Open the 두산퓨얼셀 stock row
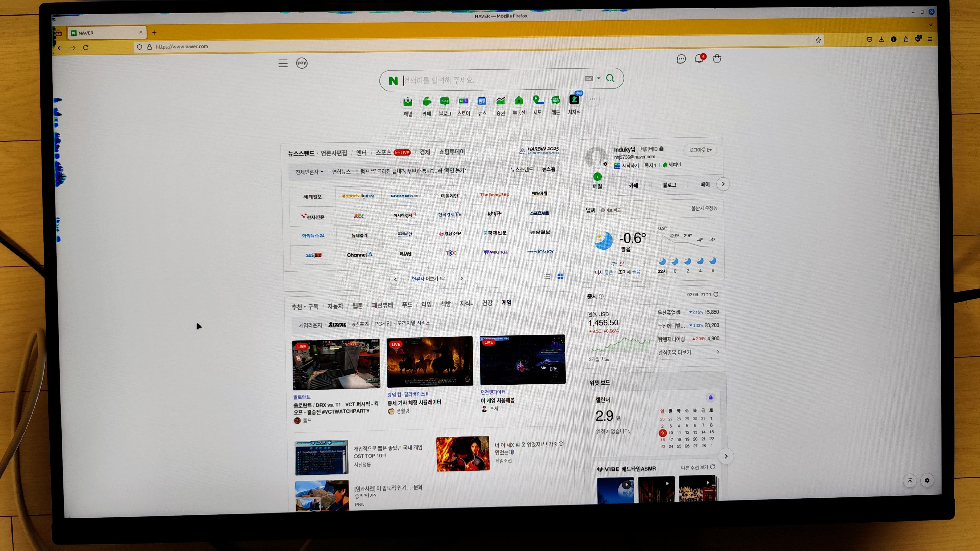This screenshot has width=980, height=551. [x=688, y=312]
